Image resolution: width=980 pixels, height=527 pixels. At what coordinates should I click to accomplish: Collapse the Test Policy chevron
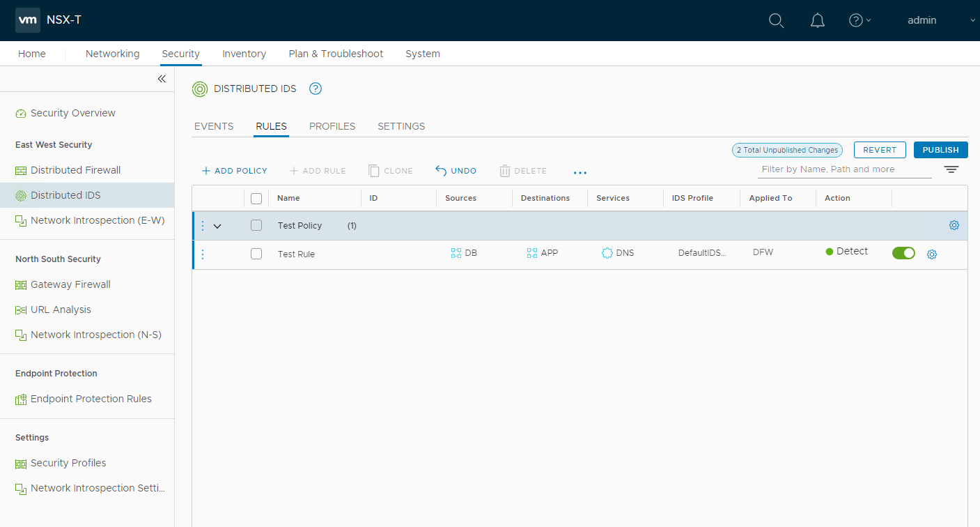click(x=217, y=226)
